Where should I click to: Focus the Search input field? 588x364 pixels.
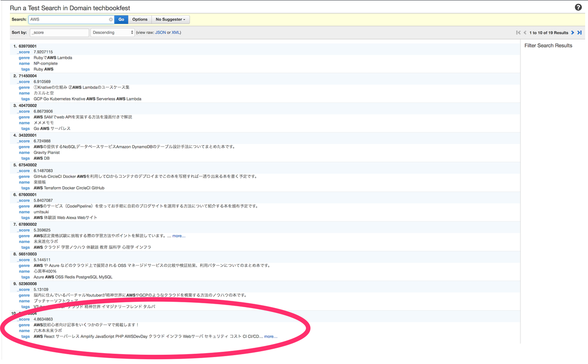pyautogui.click(x=71, y=20)
